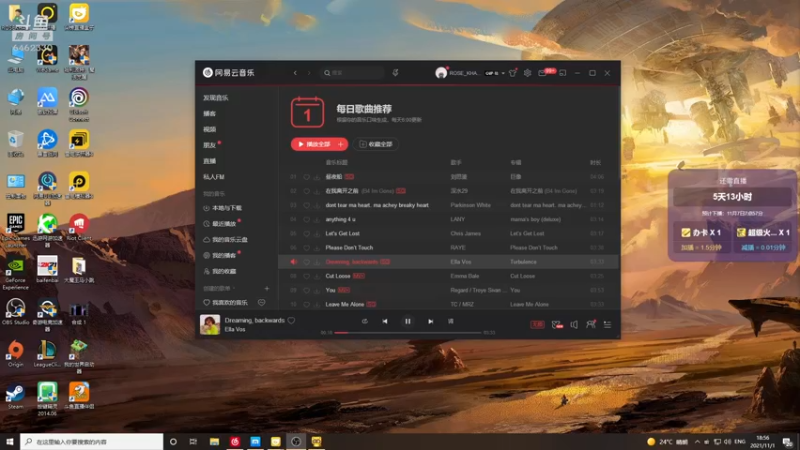Open 直播 in the sidebar
The width and height of the screenshot is (800, 450).
(209, 161)
